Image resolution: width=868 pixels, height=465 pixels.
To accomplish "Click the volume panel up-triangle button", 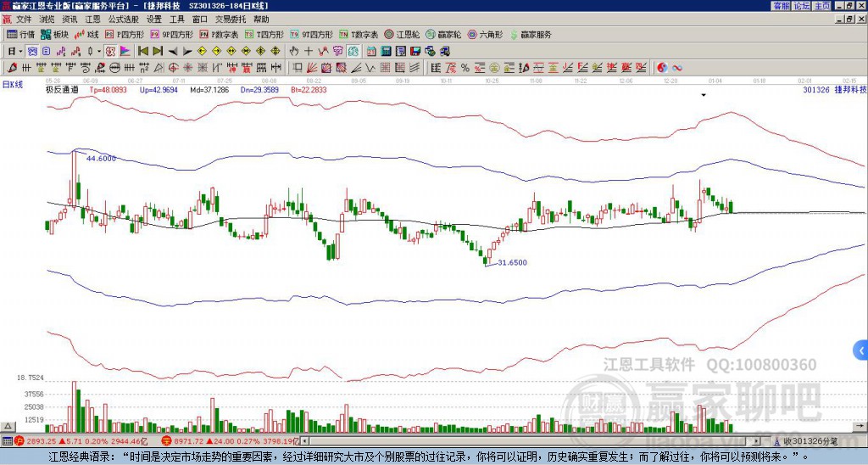I will tap(8, 426).
